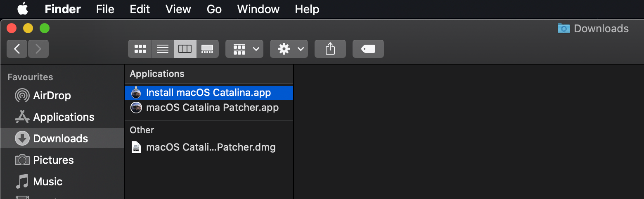This screenshot has height=199, width=644.
Task: Select the macOS Catalina Patcher.dmg file
Action: [211, 147]
